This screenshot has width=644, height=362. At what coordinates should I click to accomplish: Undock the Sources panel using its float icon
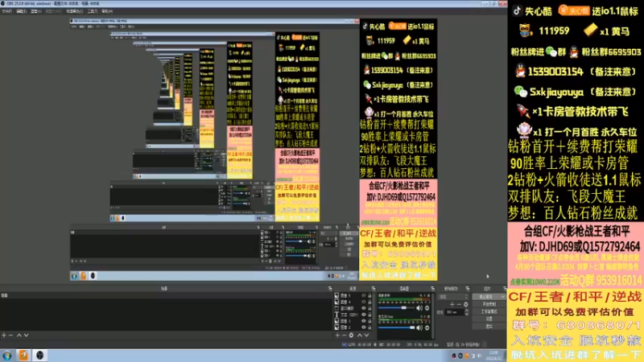pyautogui.click(x=374, y=289)
